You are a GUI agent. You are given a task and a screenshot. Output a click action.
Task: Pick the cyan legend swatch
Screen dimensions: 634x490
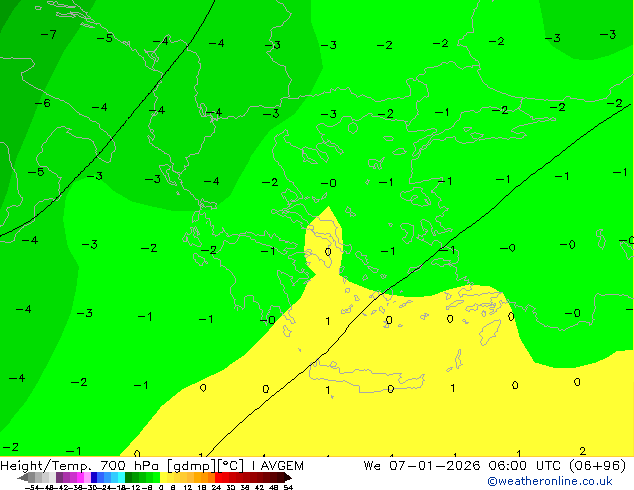coord(121,478)
